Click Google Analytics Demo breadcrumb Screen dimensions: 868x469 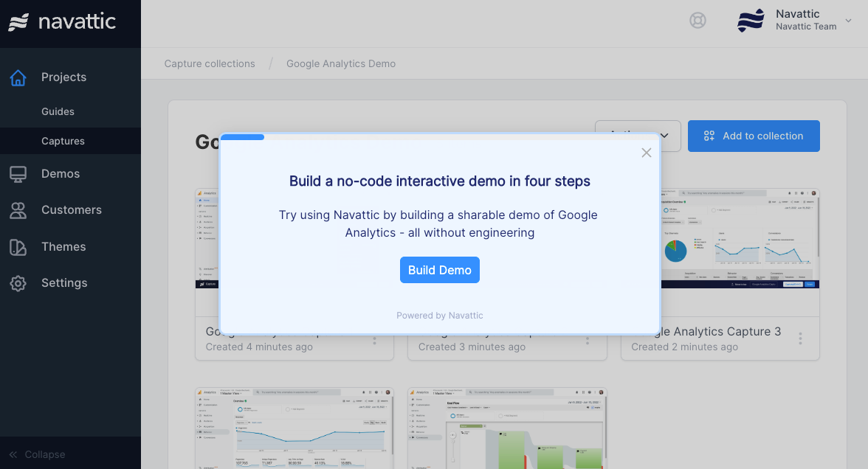pos(341,63)
